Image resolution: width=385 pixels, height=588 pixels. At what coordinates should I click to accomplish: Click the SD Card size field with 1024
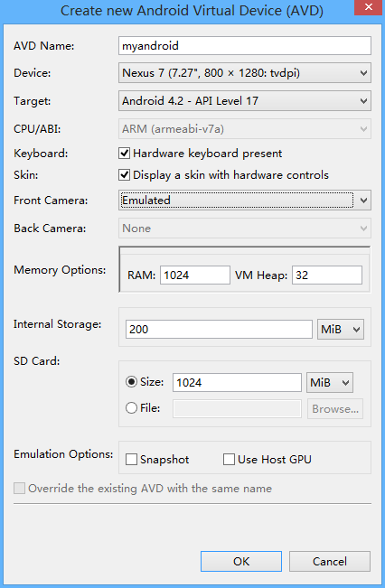tap(237, 382)
